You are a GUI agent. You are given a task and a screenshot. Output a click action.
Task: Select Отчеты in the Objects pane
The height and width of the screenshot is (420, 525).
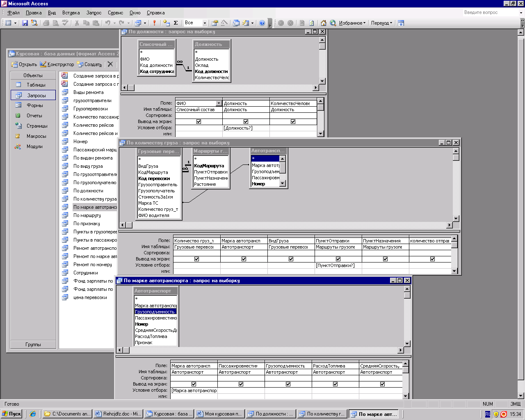[x=34, y=116]
